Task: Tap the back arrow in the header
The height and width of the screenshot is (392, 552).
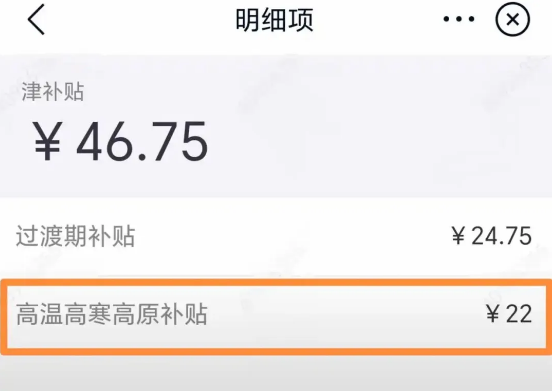Action: pyautogui.click(x=36, y=19)
